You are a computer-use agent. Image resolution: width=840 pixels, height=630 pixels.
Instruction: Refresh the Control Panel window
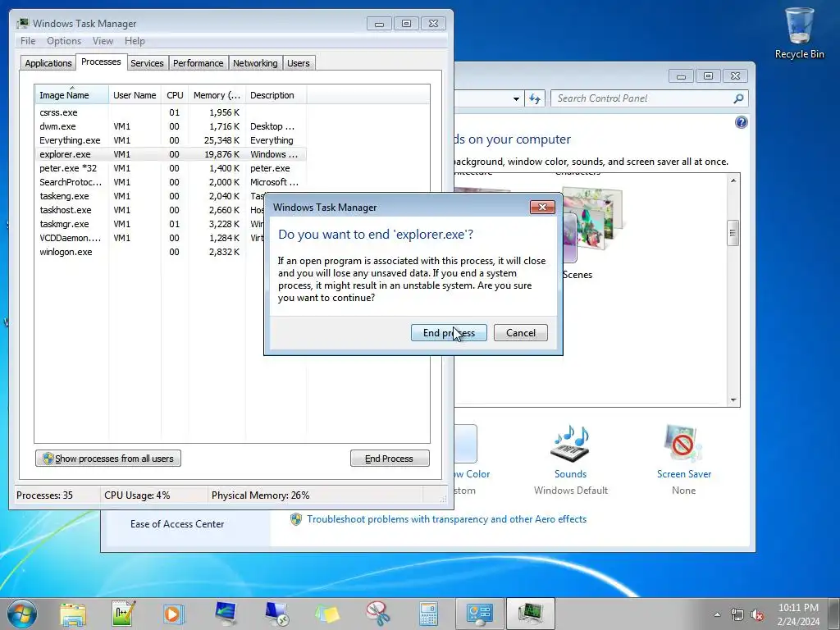click(535, 98)
